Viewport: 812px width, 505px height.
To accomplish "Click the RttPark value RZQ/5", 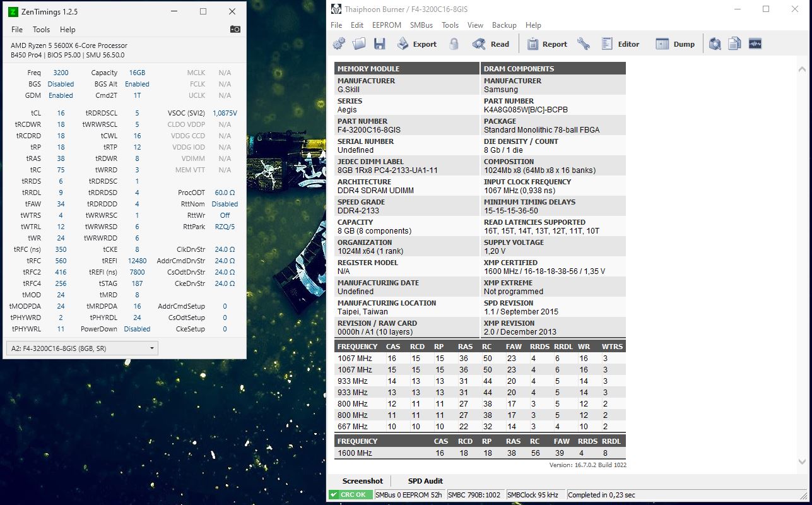I will [225, 227].
